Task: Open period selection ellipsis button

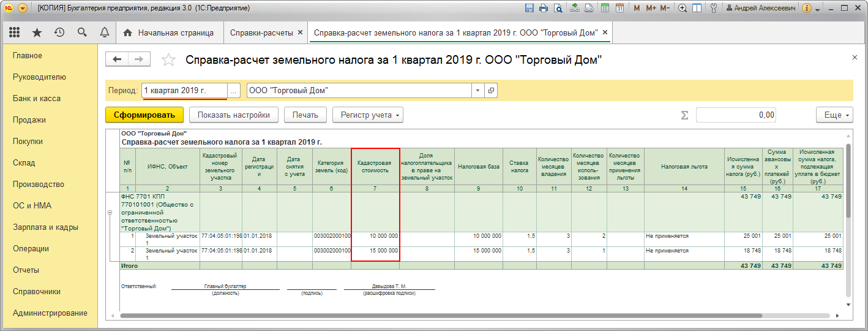Action: [x=234, y=91]
